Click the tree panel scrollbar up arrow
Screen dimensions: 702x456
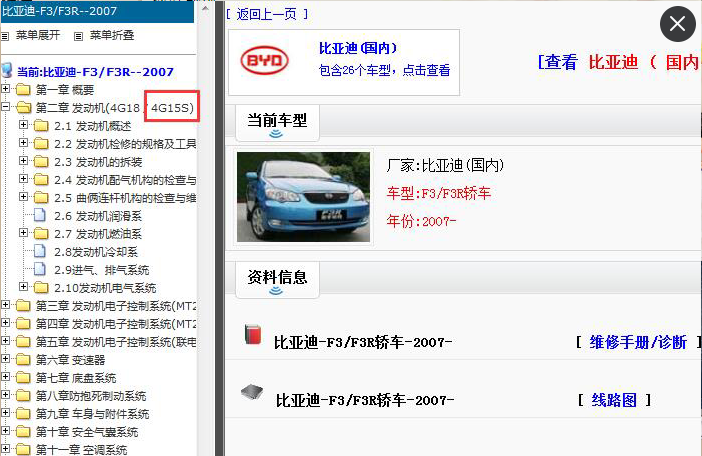tap(205, 8)
